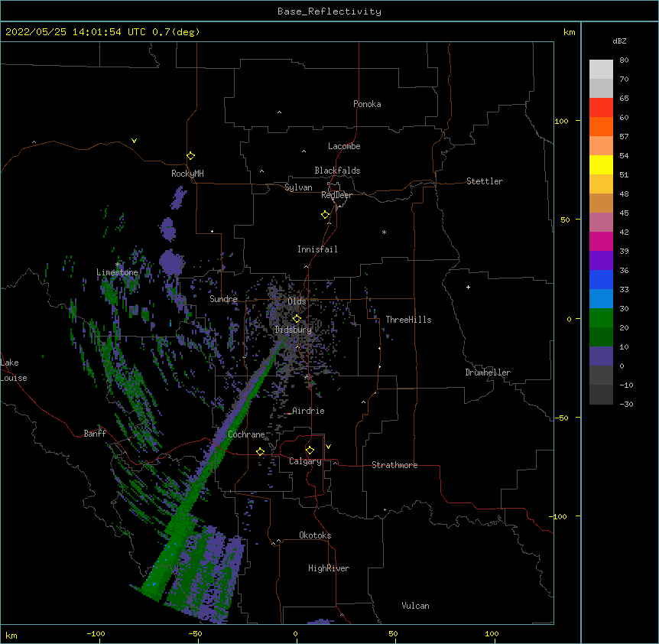Click the dBZ legend heading
Image resolution: width=659 pixels, height=644 pixels.
[x=619, y=41]
